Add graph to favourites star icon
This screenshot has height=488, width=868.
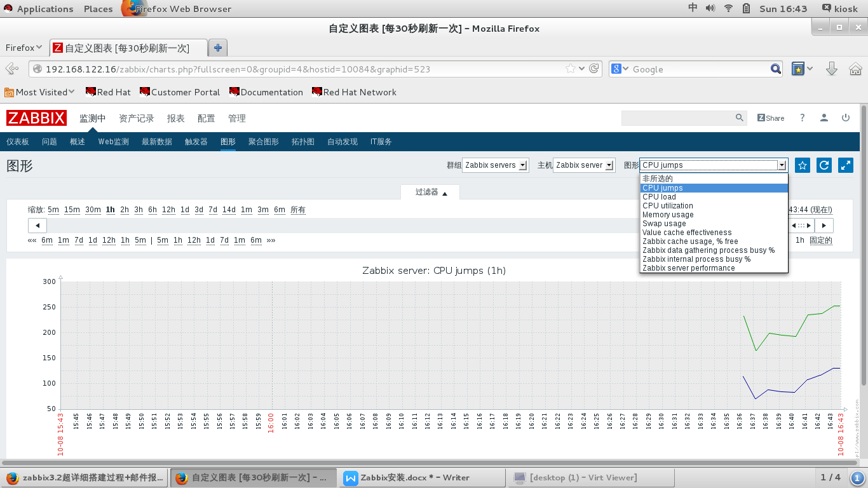click(x=803, y=165)
